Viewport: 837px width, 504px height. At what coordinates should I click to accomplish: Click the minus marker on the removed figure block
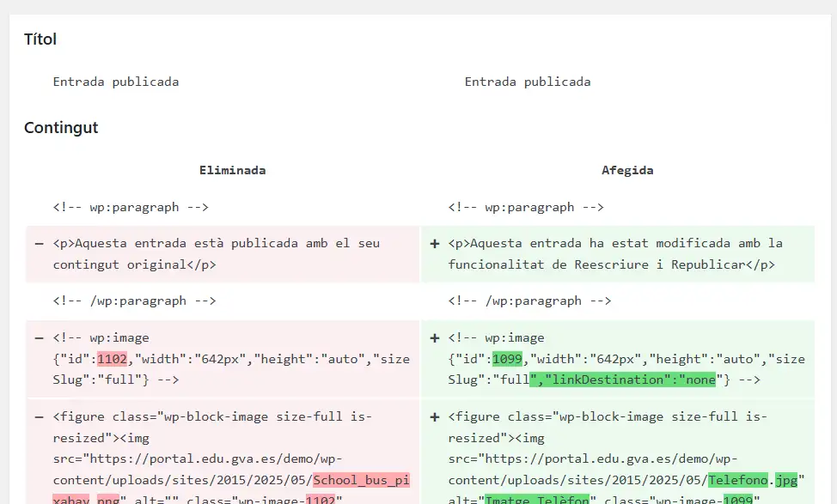(39, 417)
